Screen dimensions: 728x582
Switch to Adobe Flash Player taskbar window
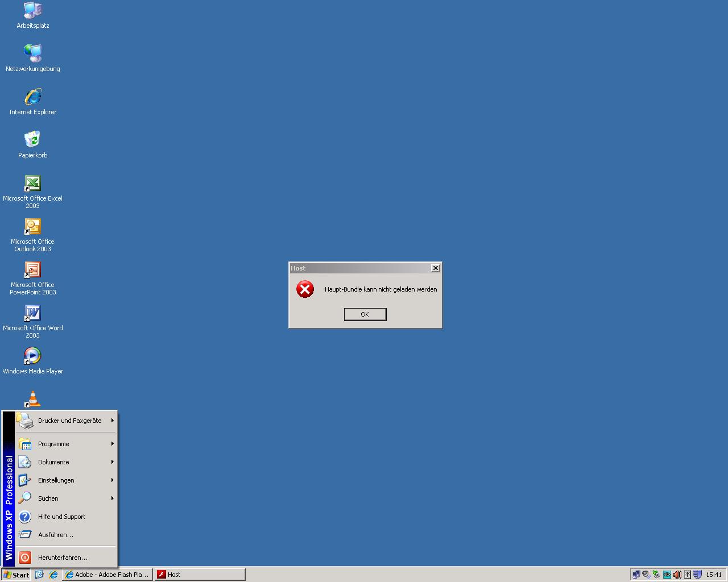(x=107, y=575)
